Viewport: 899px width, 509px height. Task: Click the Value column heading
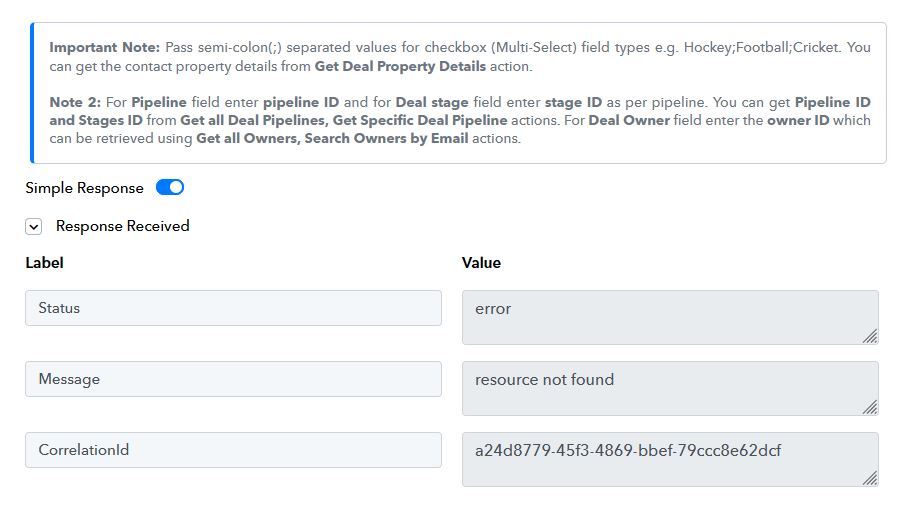481,263
